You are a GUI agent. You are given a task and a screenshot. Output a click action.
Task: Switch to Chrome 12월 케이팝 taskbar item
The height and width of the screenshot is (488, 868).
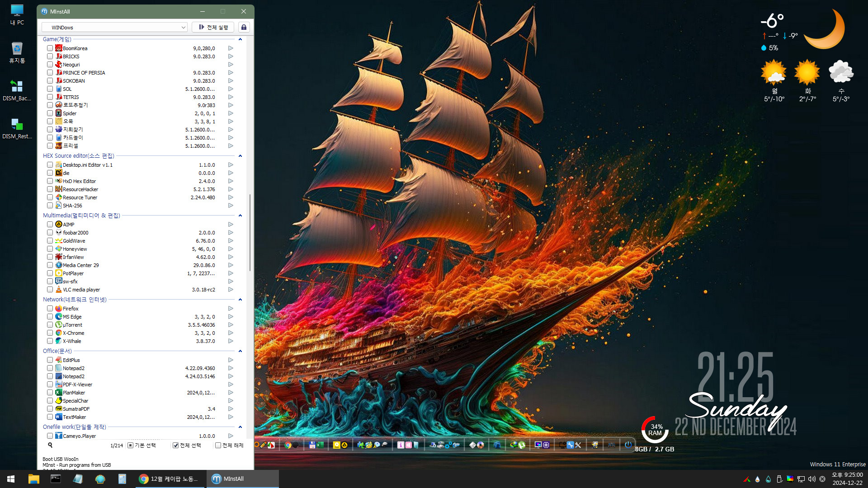pos(170,479)
